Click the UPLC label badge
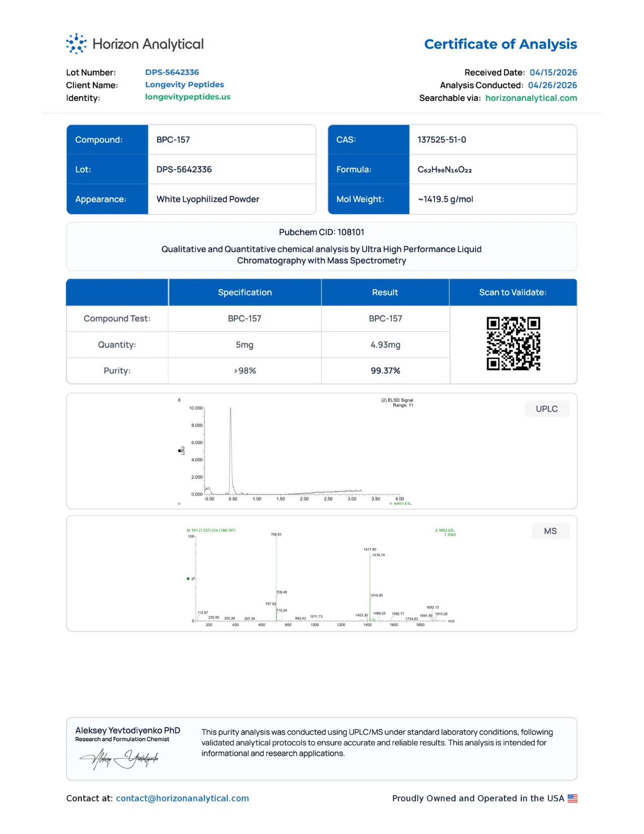Viewport: 644px width, 834px height. [x=547, y=409]
